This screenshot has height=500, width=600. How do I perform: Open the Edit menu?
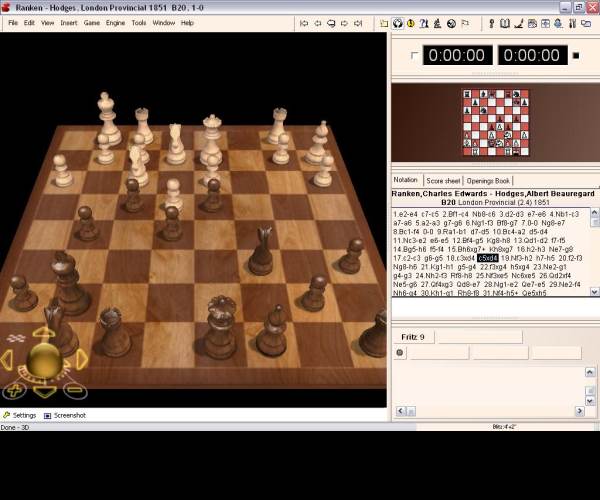pyautogui.click(x=29, y=23)
